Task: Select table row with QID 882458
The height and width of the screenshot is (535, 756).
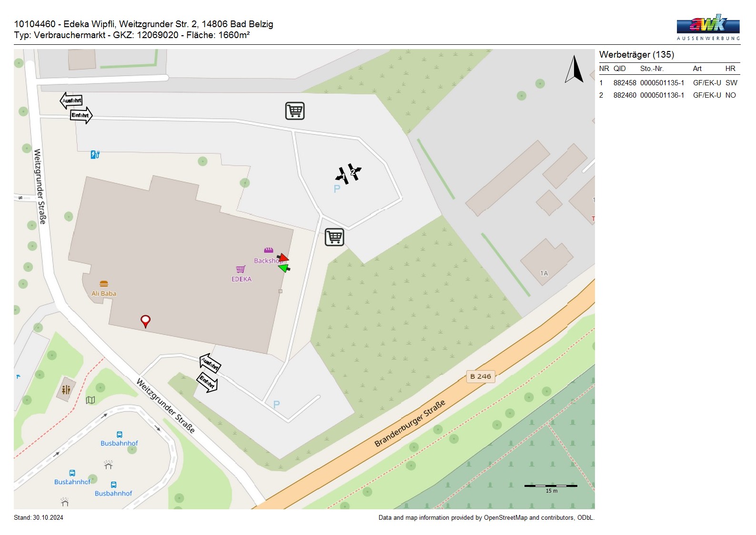Action: [x=669, y=83]
